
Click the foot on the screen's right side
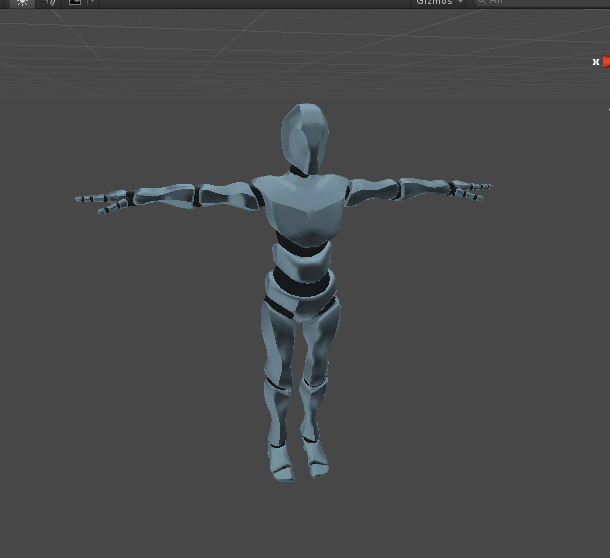316,458
